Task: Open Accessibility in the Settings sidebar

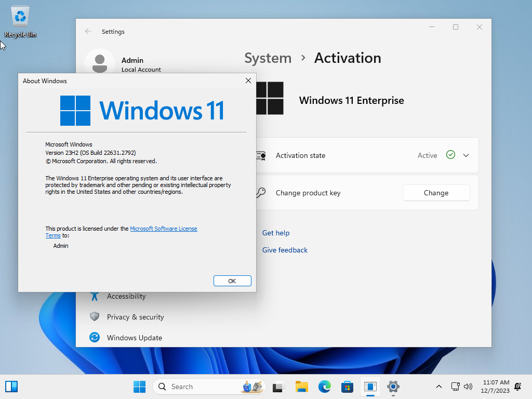Action: 126,296
